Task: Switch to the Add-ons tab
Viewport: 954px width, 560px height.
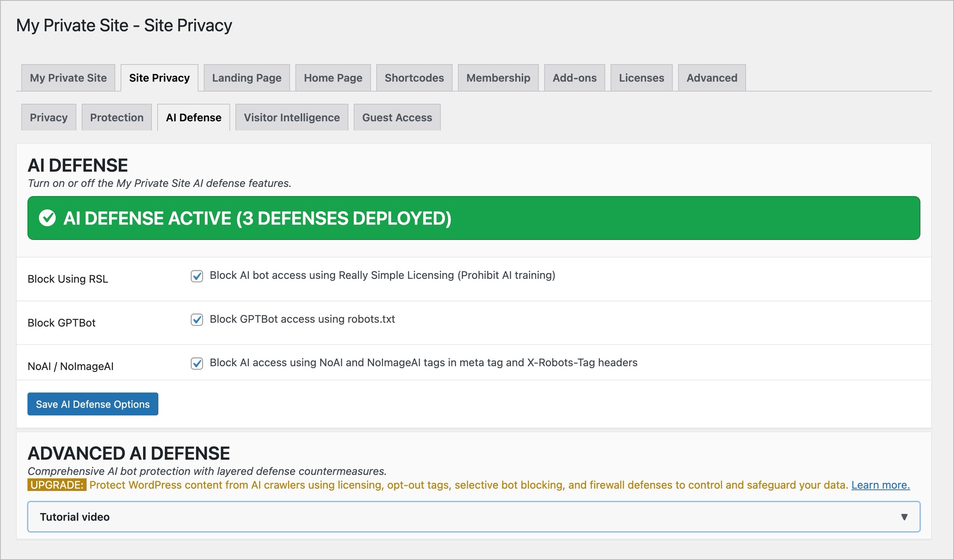Action: (575, 78)
